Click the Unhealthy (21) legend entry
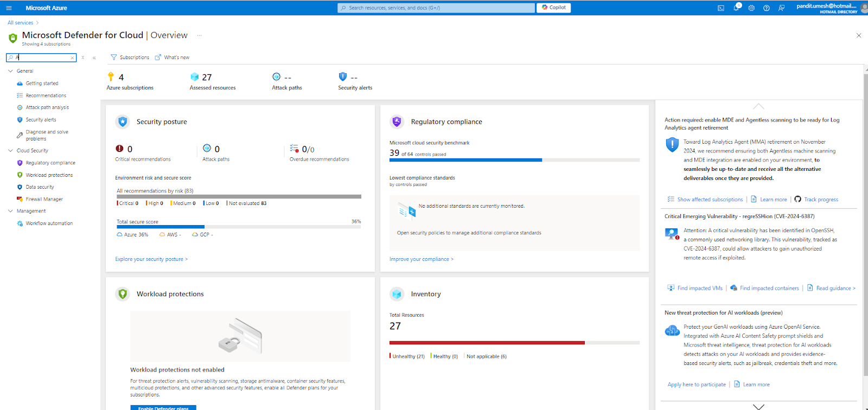Image resolution: width=868 pixels, height=410 pixels. tap(407, 356)
